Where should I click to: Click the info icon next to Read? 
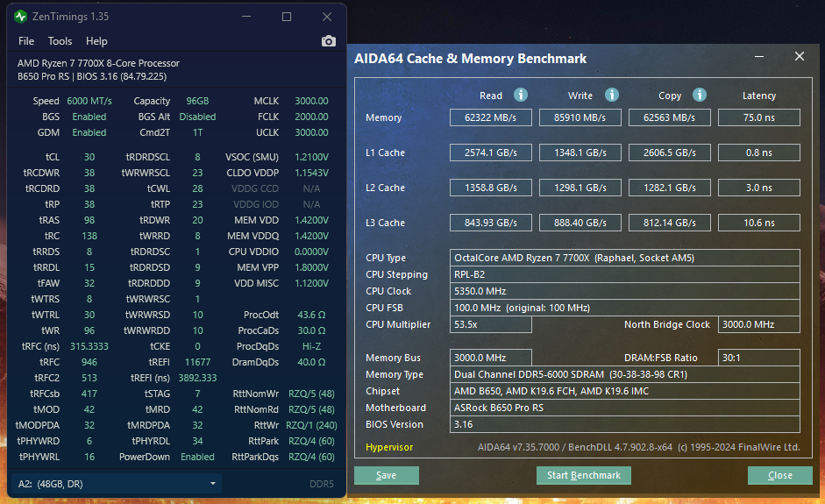[x=521, y=95]
